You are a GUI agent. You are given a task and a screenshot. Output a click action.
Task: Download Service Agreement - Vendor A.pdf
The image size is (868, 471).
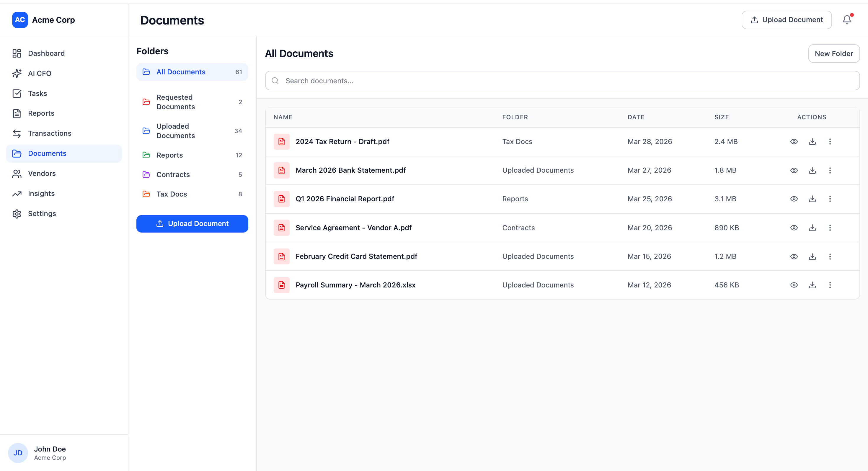click(812, 228)
